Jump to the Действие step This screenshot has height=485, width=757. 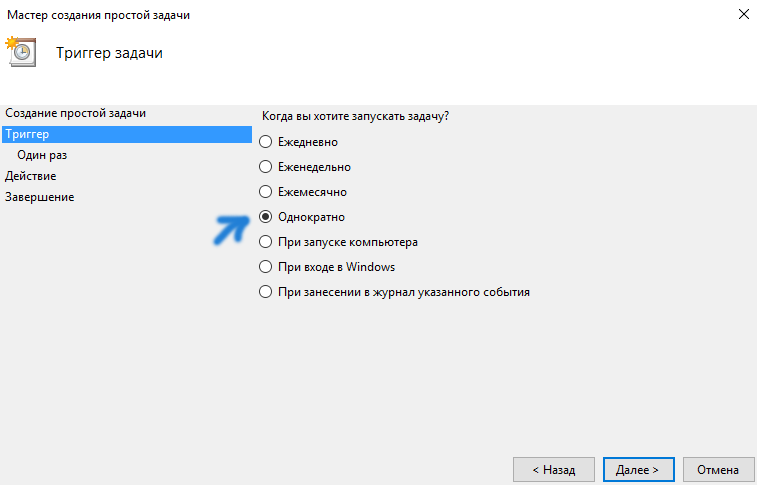[30, 176]
